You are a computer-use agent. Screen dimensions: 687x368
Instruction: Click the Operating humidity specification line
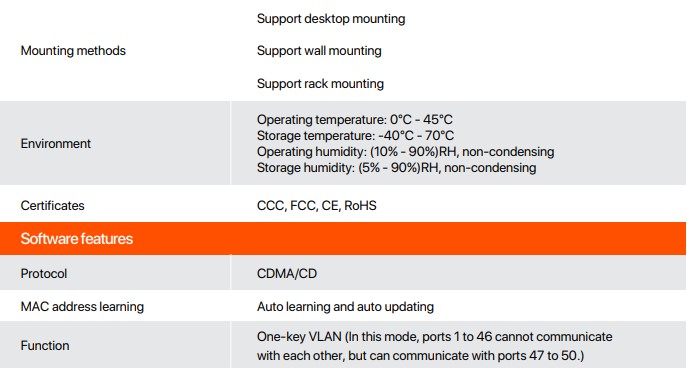point(405,152)
